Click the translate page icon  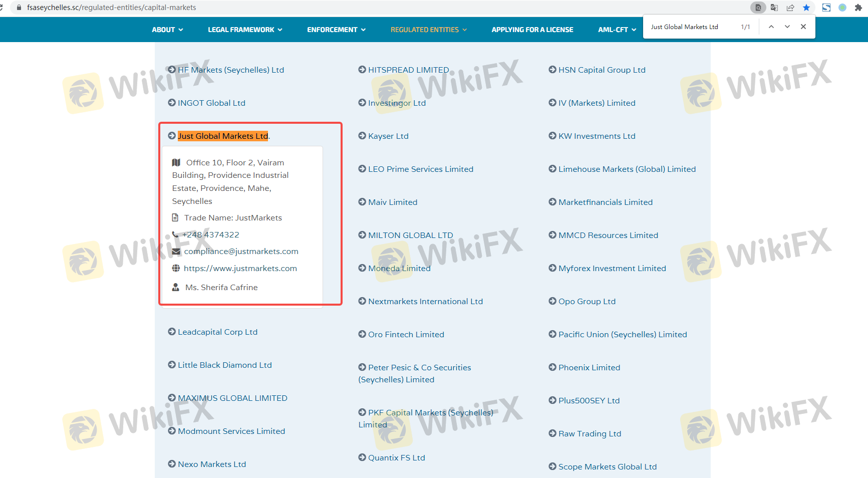coord(774,8)
